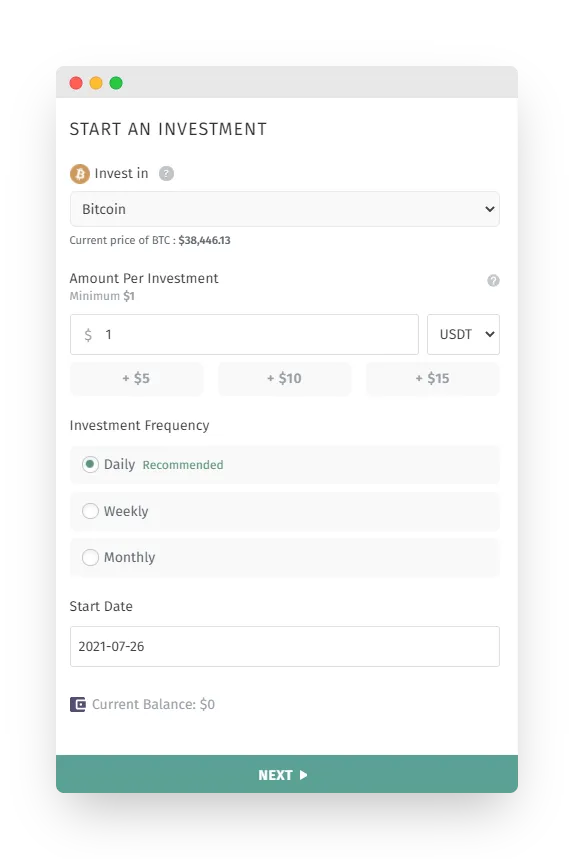Add $5 to the investment amount
This screenshot has height=859, width=574.
[136, 378]
